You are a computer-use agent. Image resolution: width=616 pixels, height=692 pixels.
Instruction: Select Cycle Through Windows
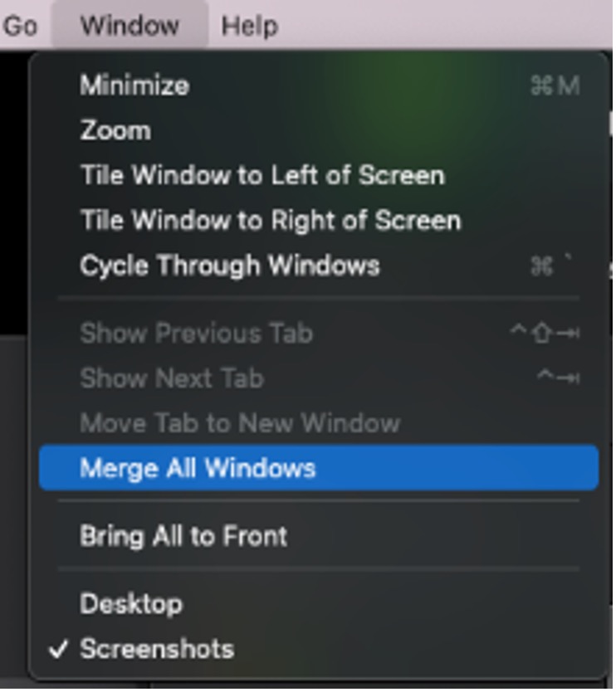(230, 266)
